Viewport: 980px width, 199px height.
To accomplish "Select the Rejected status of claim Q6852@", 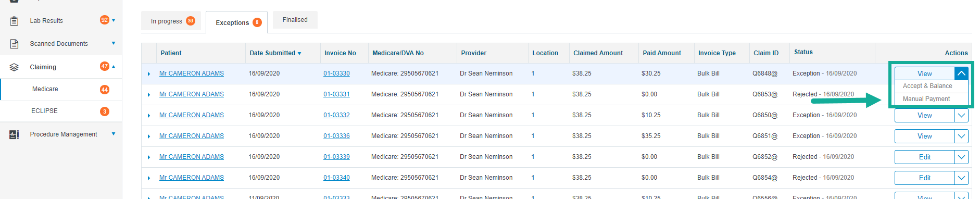I will 823,157.
